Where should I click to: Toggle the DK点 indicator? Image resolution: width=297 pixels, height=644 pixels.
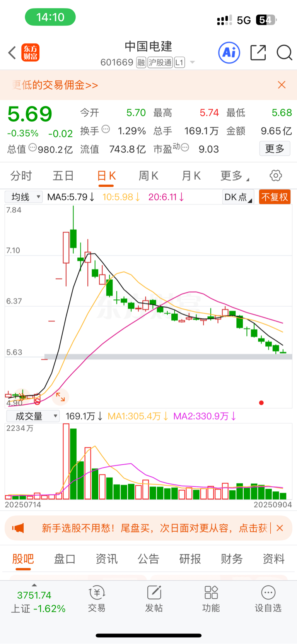point(238,197)
